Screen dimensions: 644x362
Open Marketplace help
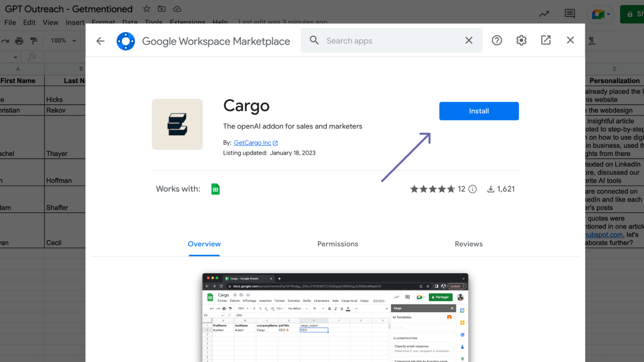click(x=496, y=40)
